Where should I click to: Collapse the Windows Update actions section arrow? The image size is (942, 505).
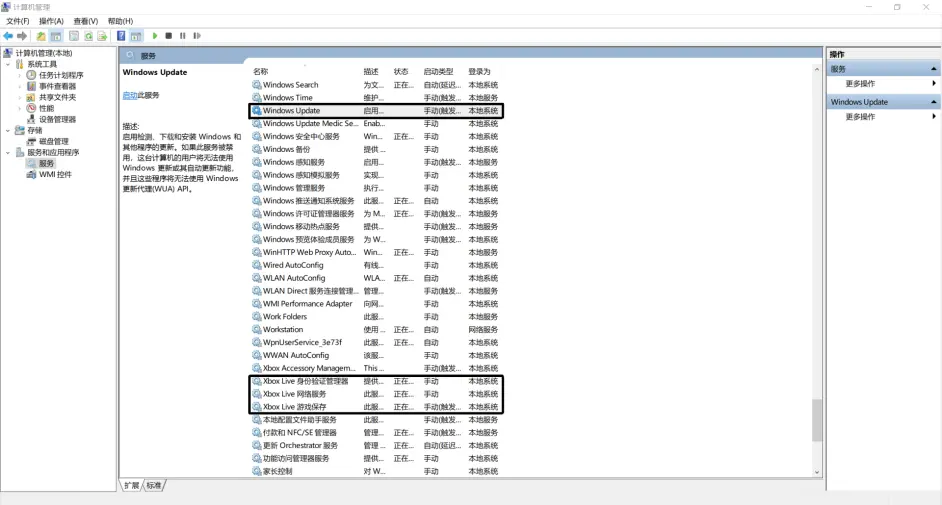(934, 102)
